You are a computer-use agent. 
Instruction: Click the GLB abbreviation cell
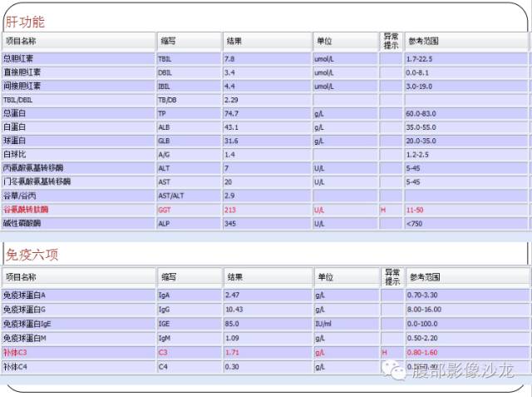point(189,141)
